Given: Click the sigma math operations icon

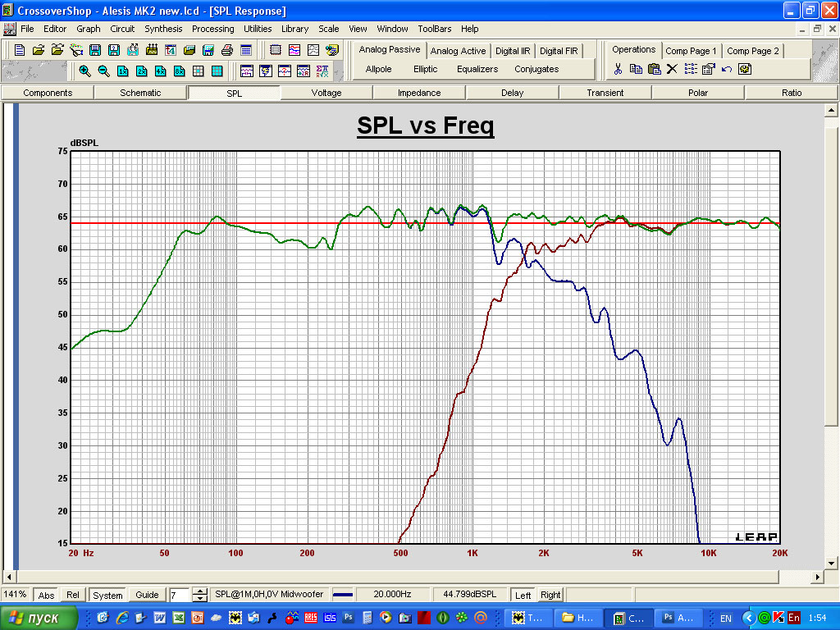Looking at the screenshot, I should (322, 71).
